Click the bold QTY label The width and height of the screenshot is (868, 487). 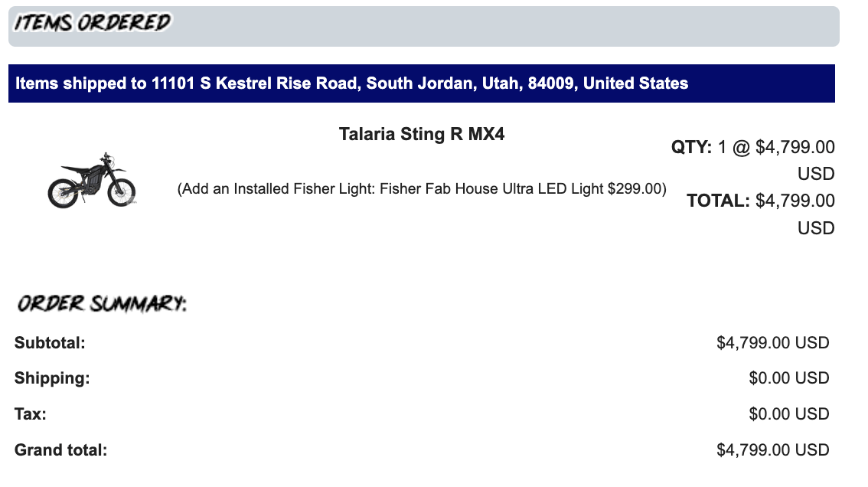pyautogui.click(x=692, y=147)
